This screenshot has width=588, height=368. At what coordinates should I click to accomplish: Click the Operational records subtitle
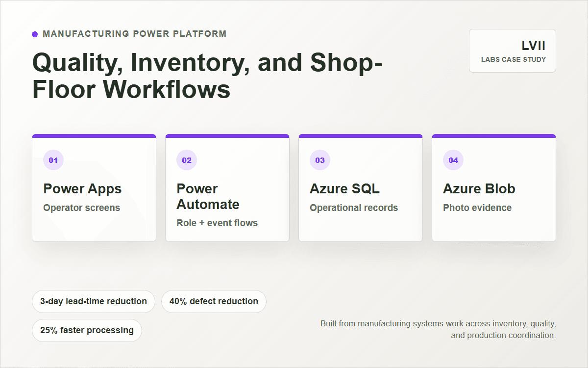click(x=354, y=208)
